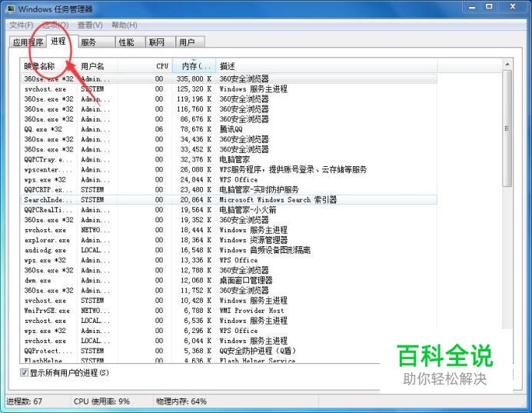Select the 360se.exe row using 335,800 K
This screenshot has width=532, height=413.
coord(228,78)
